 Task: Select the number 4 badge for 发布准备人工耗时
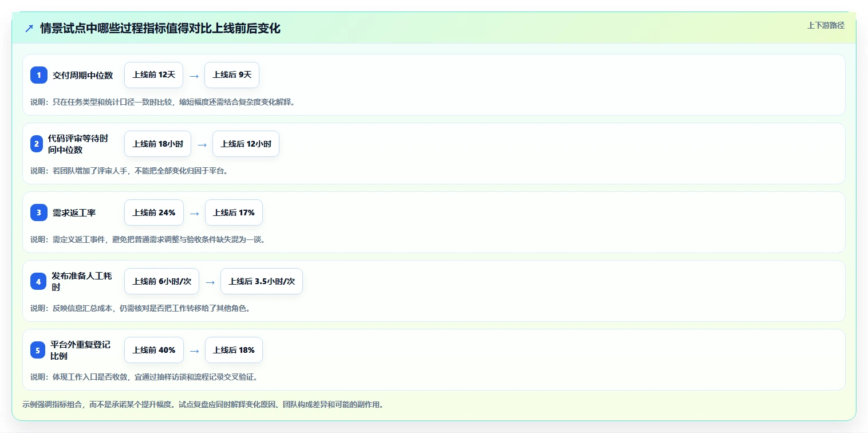coord(39,281)
